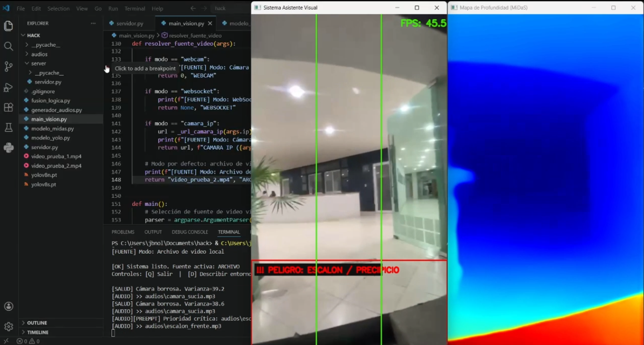This screenshot has width=644, height=345.
Task: Open the File menu
Action: click(21, 9)
